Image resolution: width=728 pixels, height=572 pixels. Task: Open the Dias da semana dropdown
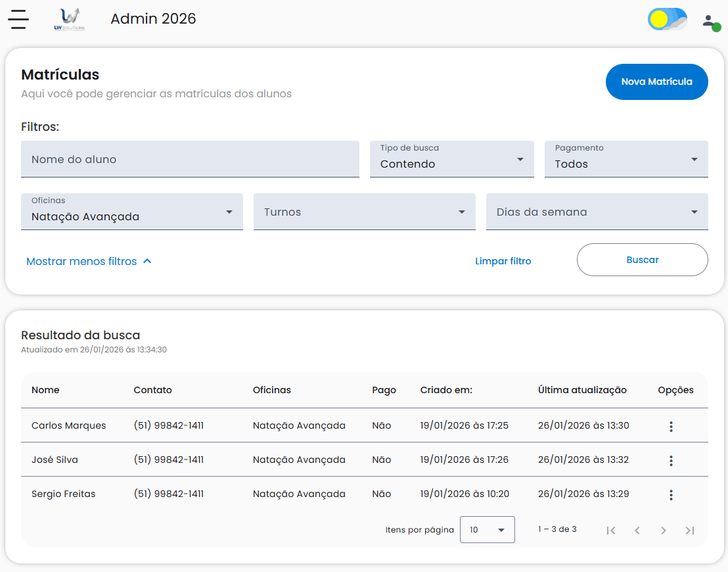597,212
